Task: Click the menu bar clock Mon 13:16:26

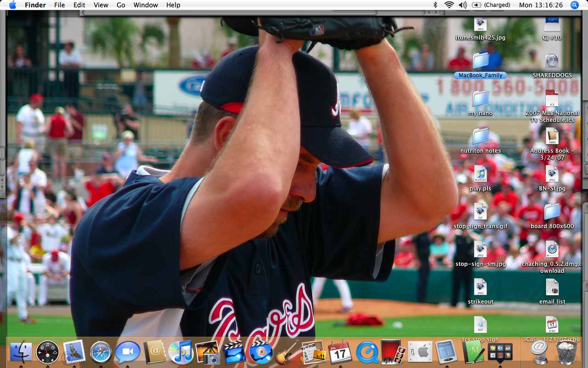Action: pyautogui.click(x=541, y=5)
